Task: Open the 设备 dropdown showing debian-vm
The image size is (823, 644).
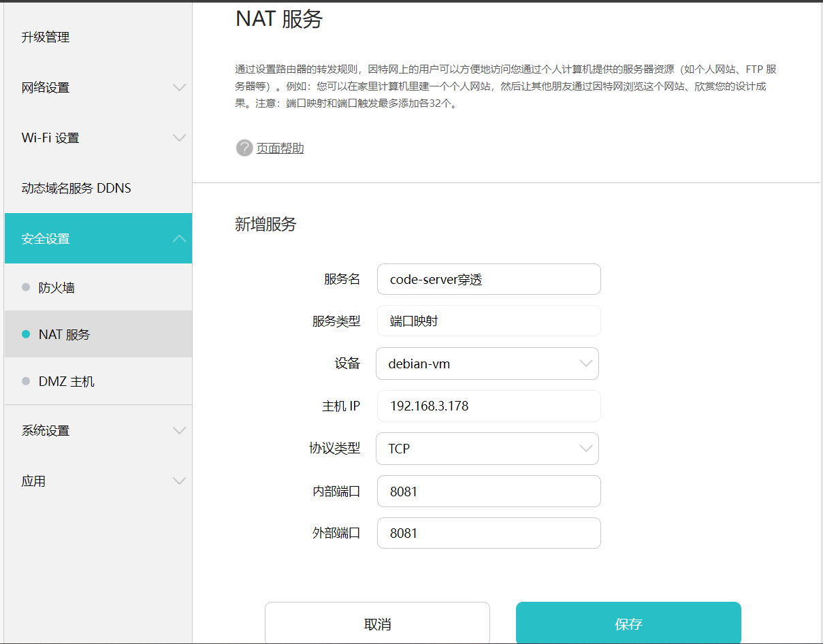Action: point(487,364)
